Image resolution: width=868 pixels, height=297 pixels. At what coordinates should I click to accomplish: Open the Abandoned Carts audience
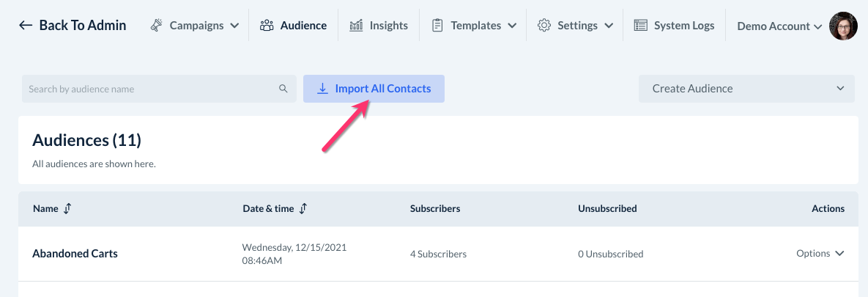pyautogui.click(x=75, y=254)
